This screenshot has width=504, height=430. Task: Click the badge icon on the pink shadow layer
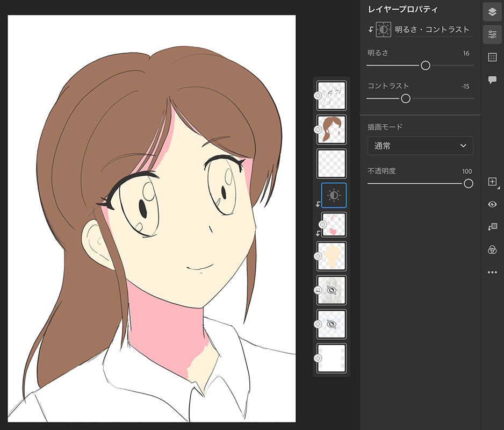(x=322, y=225)
